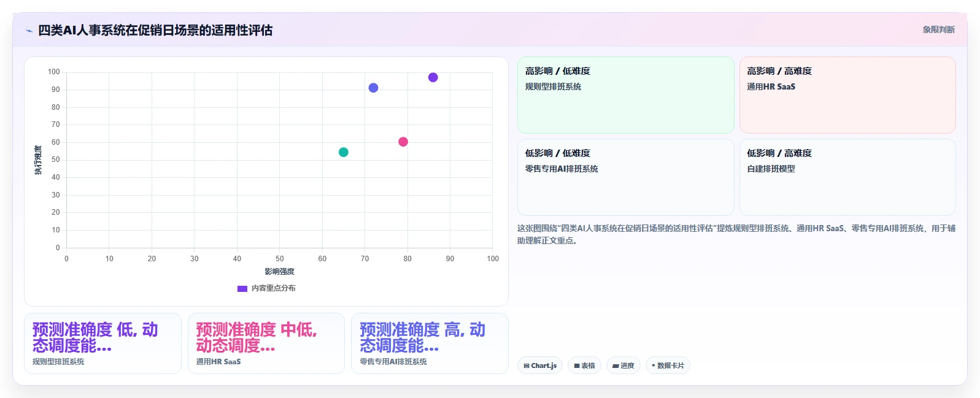Click the lightning icon beside the title
Screen dimensions: 980x398
click(x=29, y=31)
